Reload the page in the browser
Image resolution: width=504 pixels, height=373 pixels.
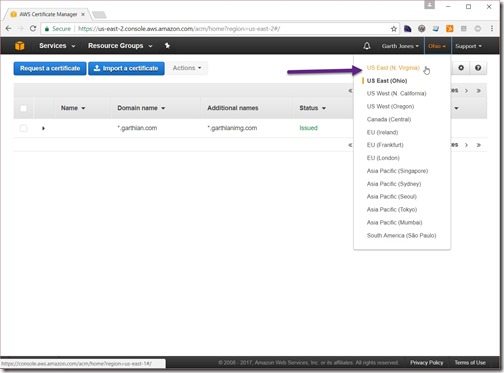pyautogui.click(x=33, y=29)
